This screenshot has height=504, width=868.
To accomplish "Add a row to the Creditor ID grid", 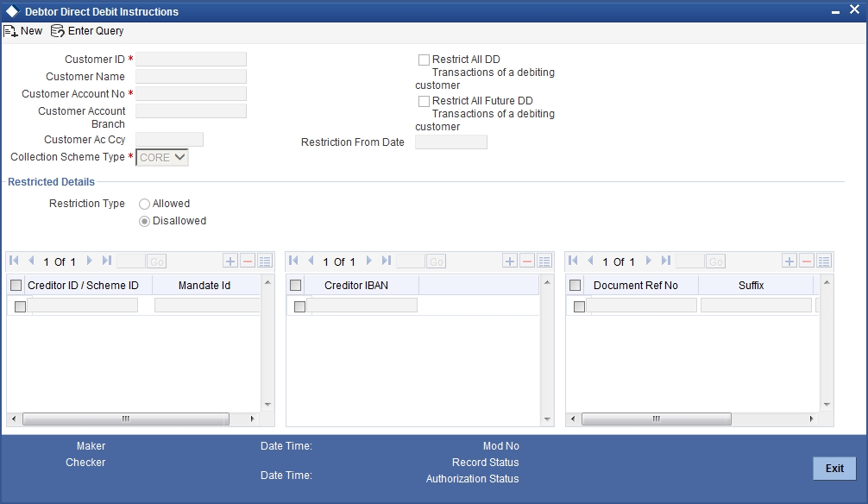I will pyautogui.click(x=230, y=261).
